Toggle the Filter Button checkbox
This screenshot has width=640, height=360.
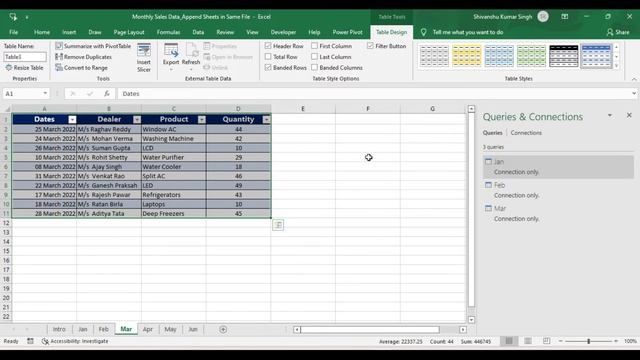(370, 46)
